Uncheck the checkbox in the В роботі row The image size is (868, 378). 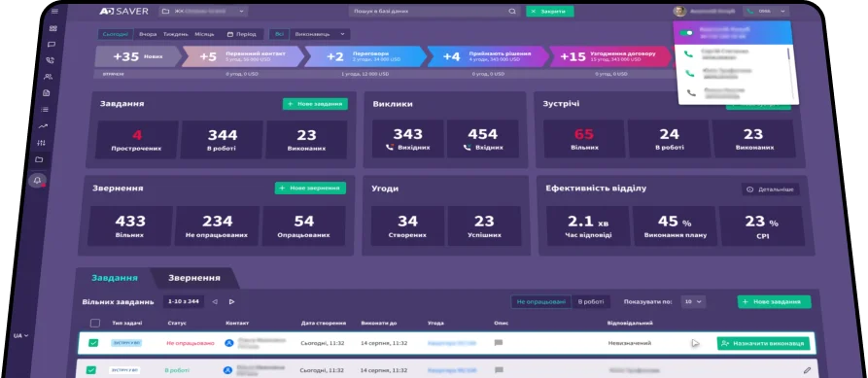point(90,369)
